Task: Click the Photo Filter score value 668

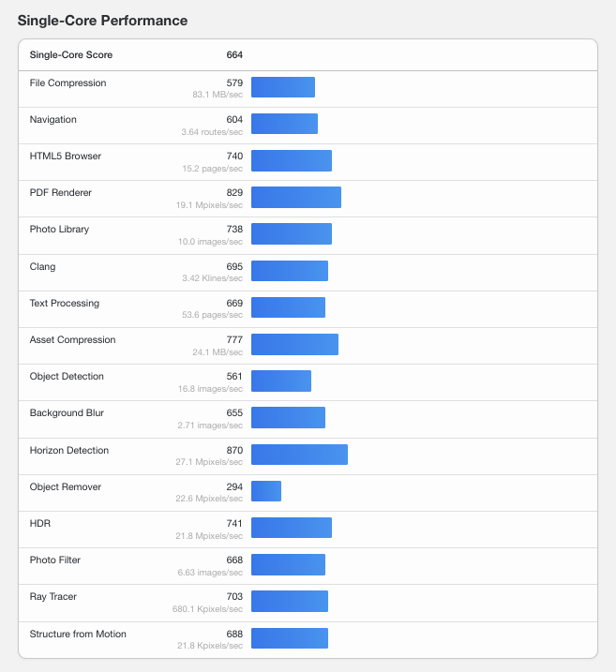Action: click(x=234, y=560)
